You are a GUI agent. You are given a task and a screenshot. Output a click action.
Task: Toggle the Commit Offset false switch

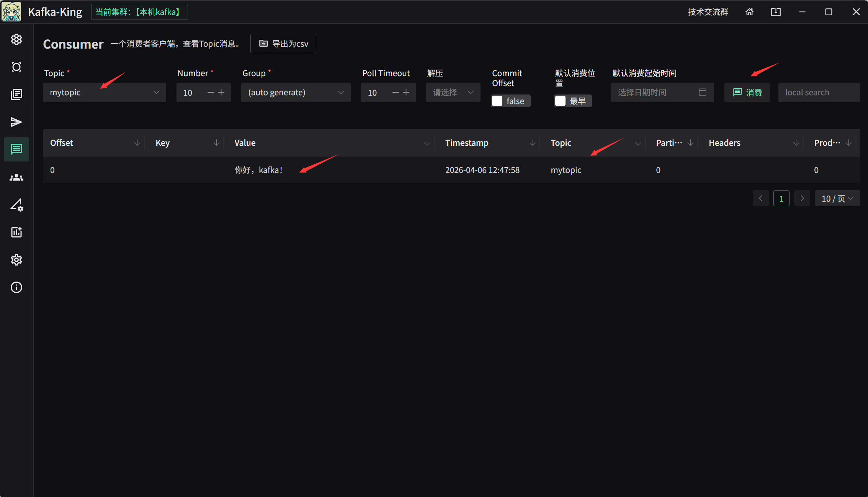(x=510, y=101)
